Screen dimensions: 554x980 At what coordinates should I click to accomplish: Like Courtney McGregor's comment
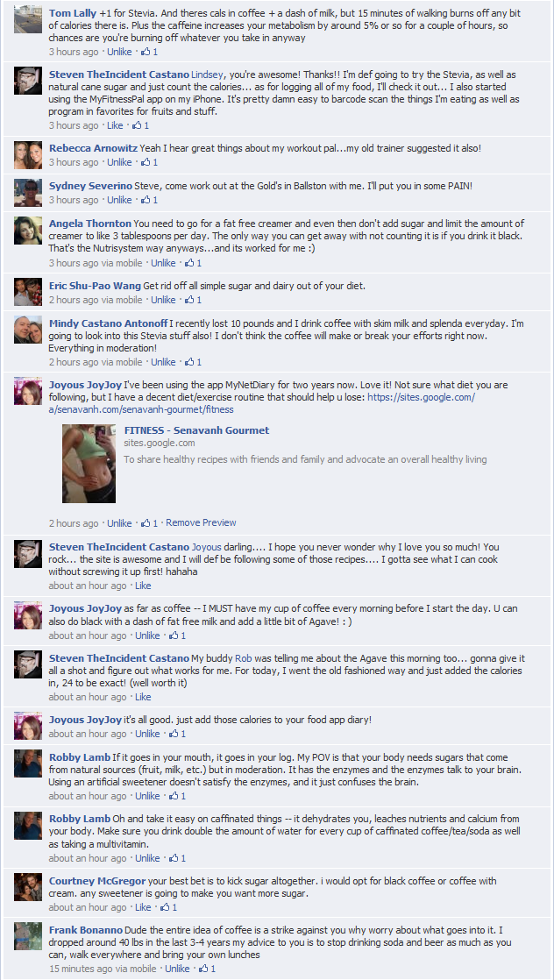coord(143,906)
